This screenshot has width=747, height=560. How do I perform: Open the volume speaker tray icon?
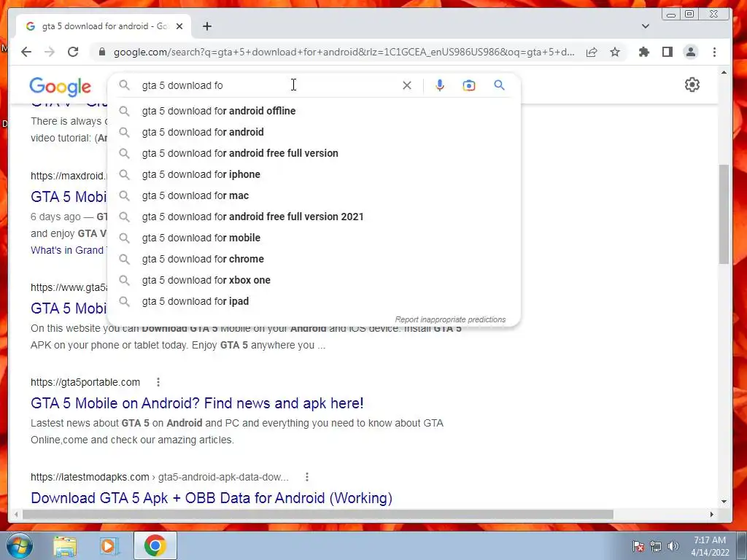pos(673,546)
